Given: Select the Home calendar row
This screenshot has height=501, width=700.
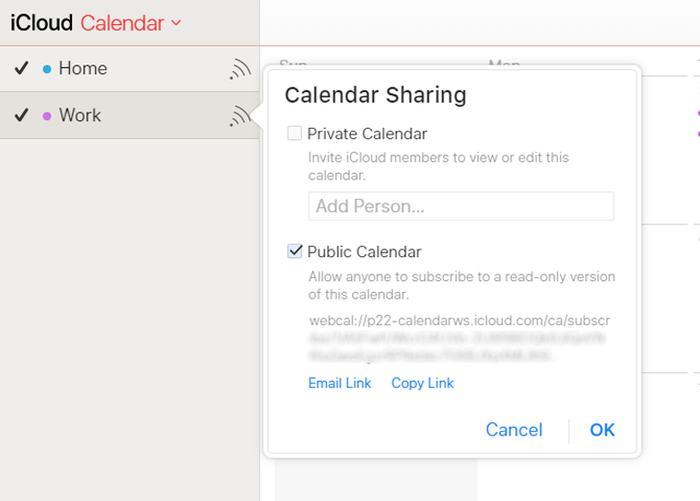Looking at the screenshot, I should 129,69.
